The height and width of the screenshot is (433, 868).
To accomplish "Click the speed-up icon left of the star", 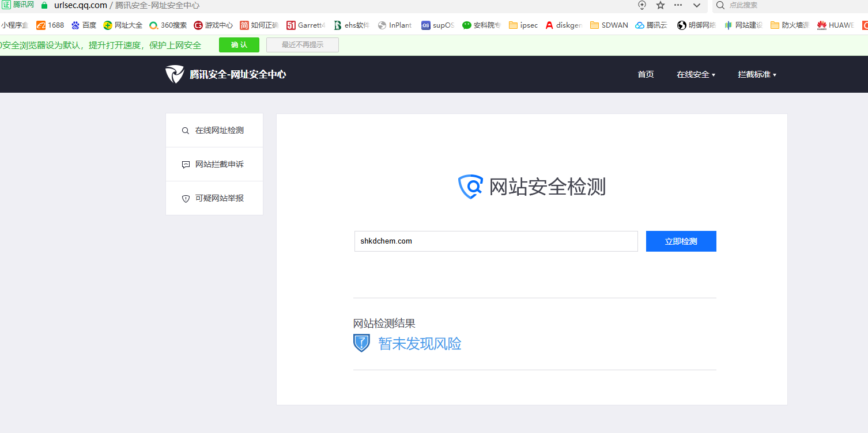I will (x=642, y=5).
